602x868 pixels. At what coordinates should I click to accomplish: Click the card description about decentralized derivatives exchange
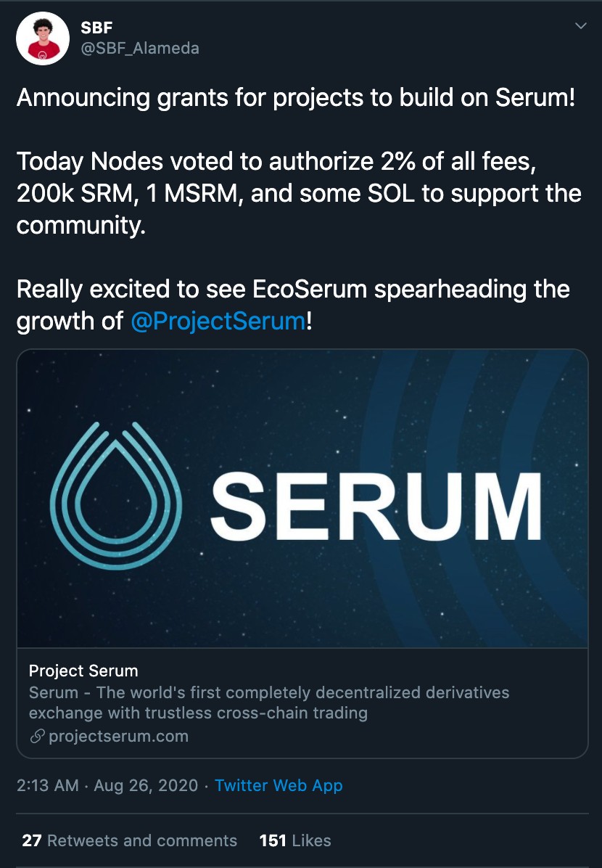pyautogui.click(x=268, y=703)
